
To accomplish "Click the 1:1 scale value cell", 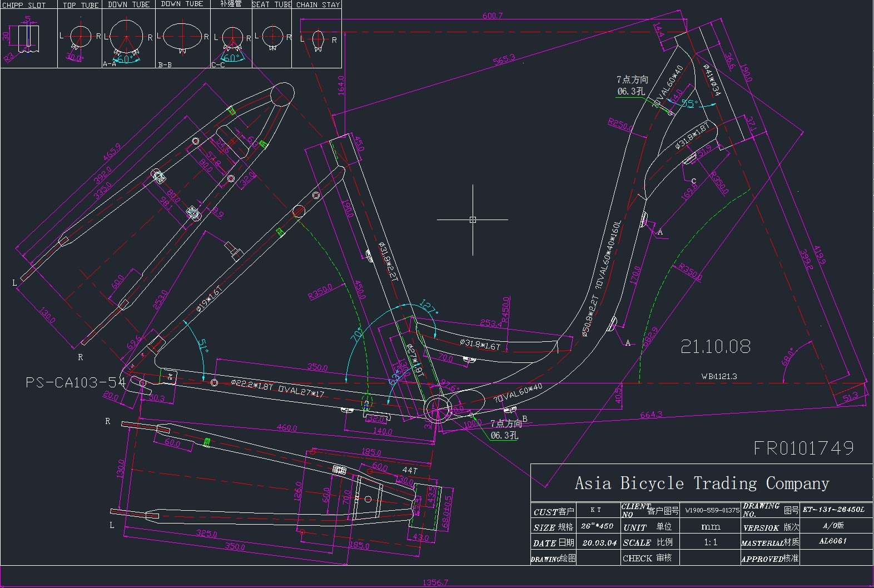I will (711, 542).
